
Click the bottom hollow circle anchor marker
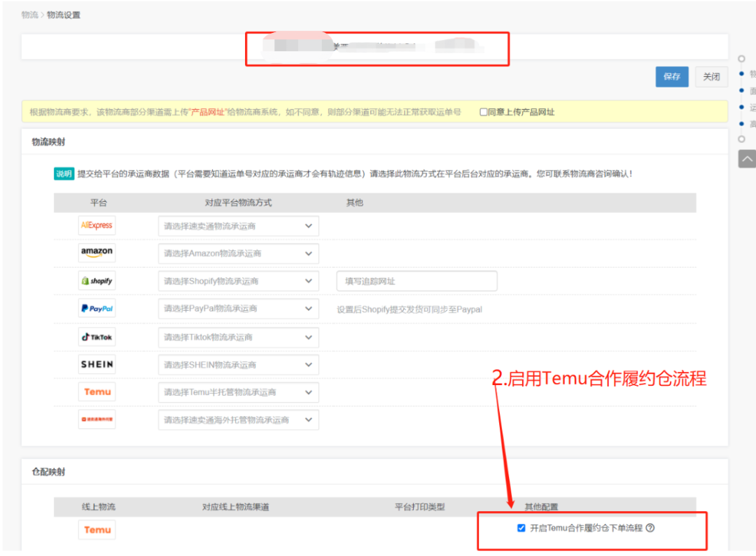coord(741,139)
